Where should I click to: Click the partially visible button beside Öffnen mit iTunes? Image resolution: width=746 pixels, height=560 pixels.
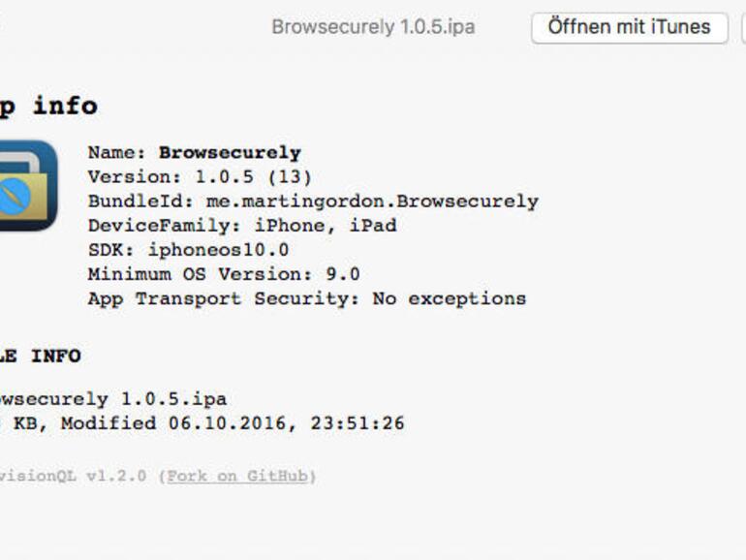742,27
